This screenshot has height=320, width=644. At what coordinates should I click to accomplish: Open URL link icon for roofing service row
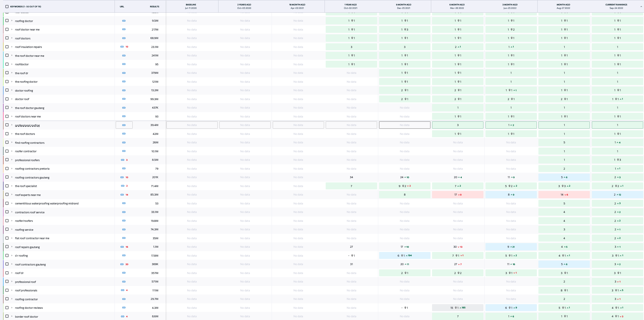tap(124, 230)
